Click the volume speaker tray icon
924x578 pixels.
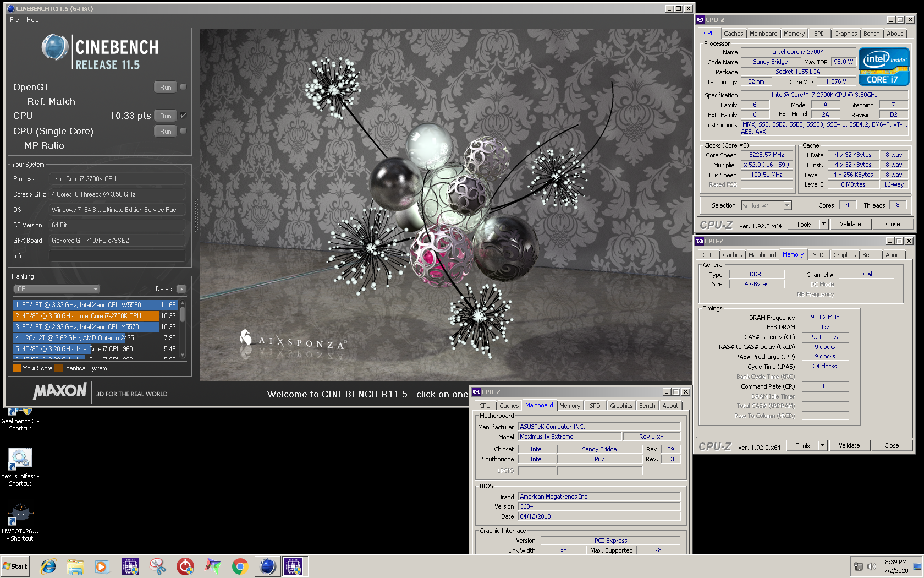[872, 566]
